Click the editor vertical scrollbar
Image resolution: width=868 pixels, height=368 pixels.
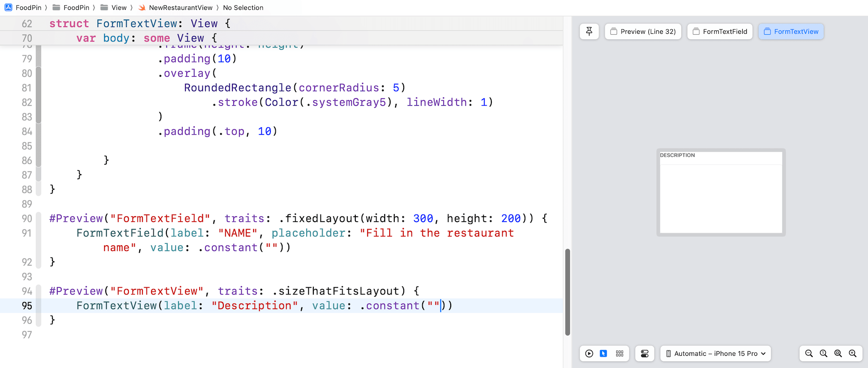(x=567, y=292)
